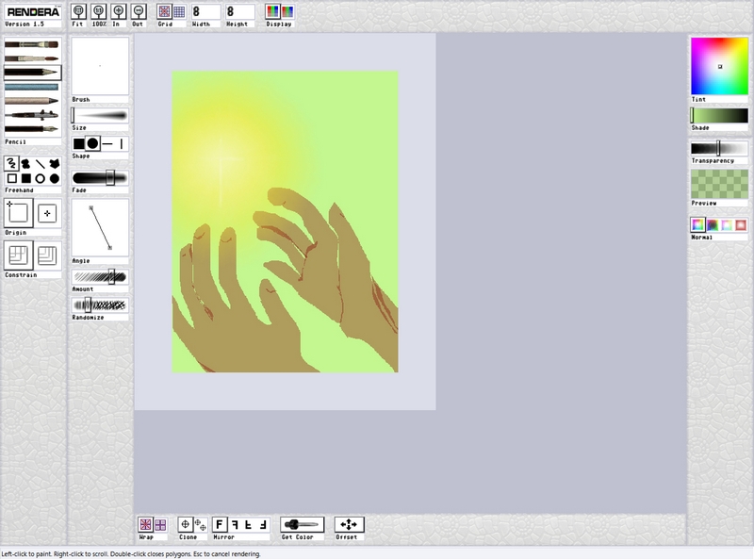The image size is (754, 560).
Task: Enable the first Constrain option
Action: point(18,255)
